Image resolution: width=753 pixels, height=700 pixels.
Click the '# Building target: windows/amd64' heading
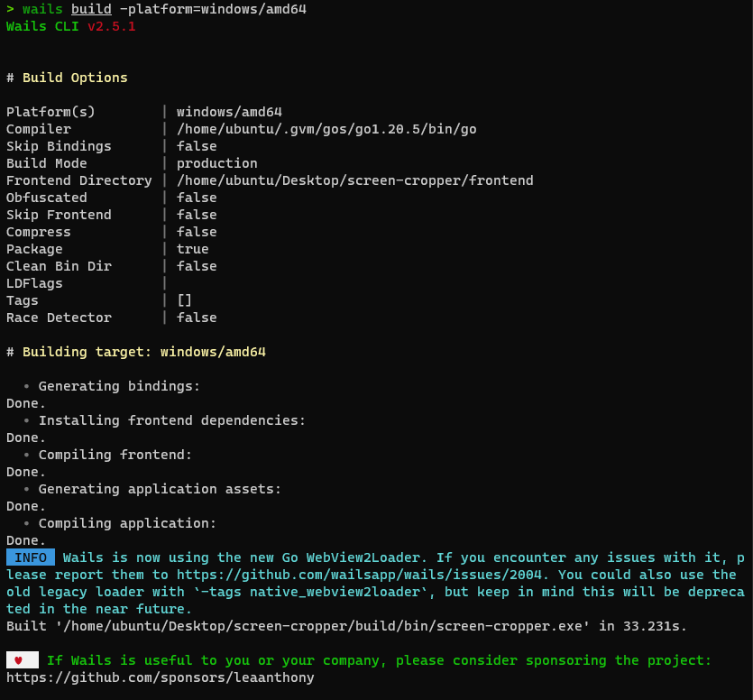pyautogui.click(x=136, y=352)
